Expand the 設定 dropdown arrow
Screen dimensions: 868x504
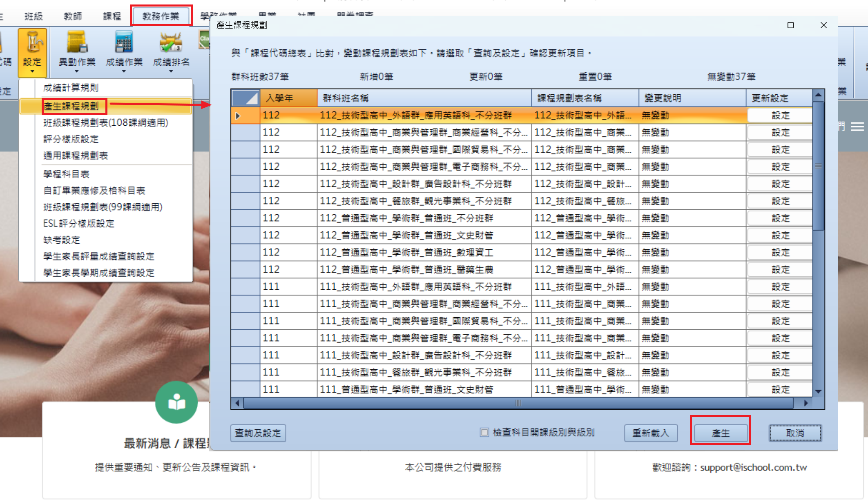click(32, 72)
